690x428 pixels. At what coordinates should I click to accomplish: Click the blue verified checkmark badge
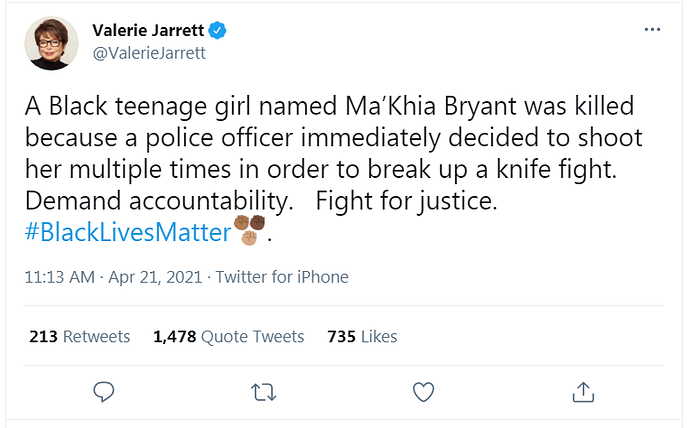[217, 30]
